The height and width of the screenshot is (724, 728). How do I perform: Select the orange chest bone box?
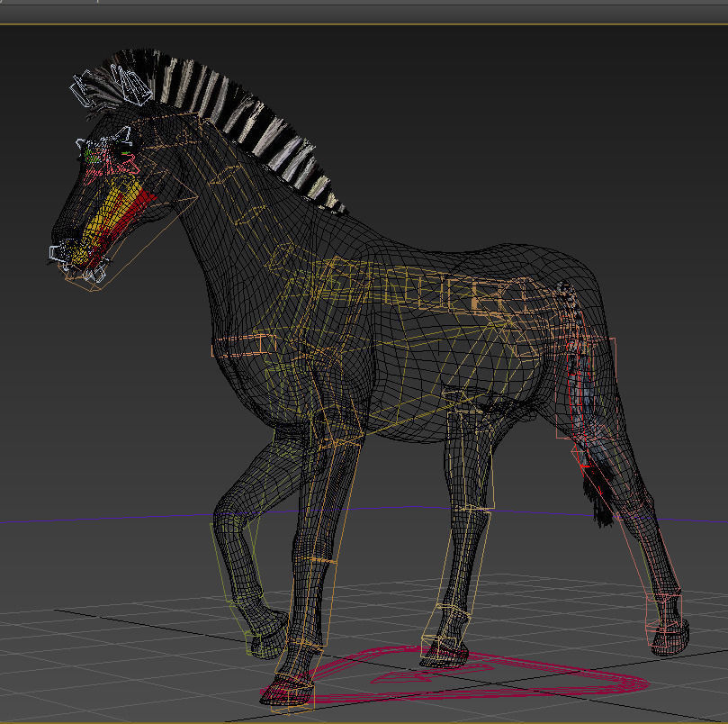coord(243,346)
